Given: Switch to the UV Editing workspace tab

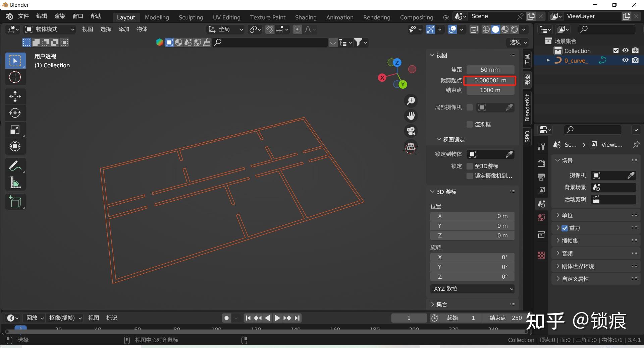Looking at the screenshot, I should (x=226, y=17).
